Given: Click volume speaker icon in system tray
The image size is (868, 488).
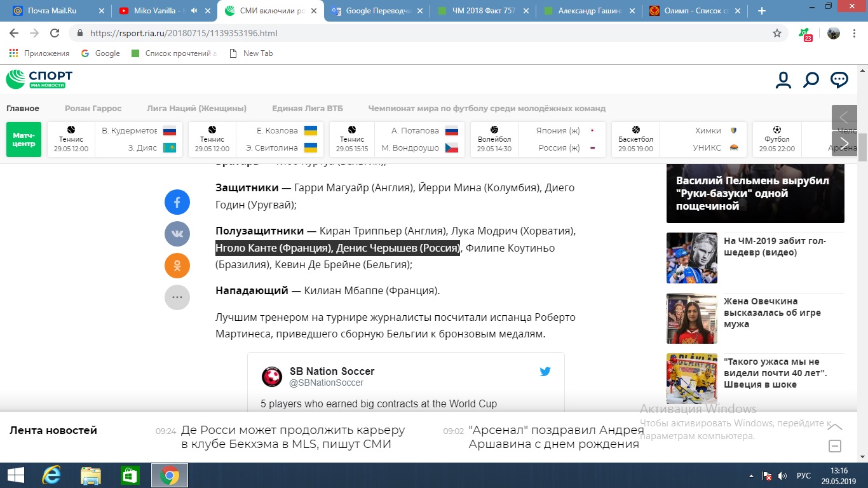Looking at the screenshot, I should [x=782, y=476].
